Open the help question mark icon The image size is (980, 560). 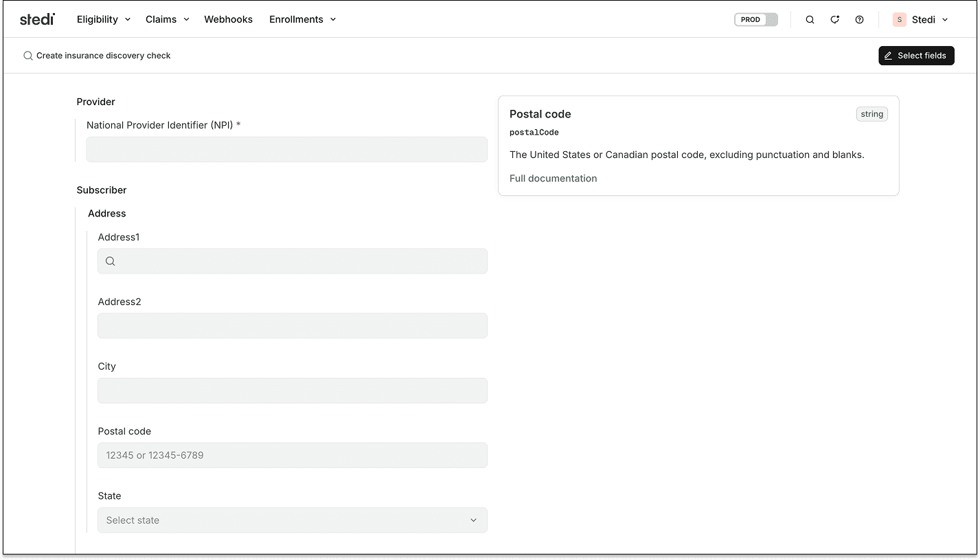pyautogui.click(x=859, y=20)
